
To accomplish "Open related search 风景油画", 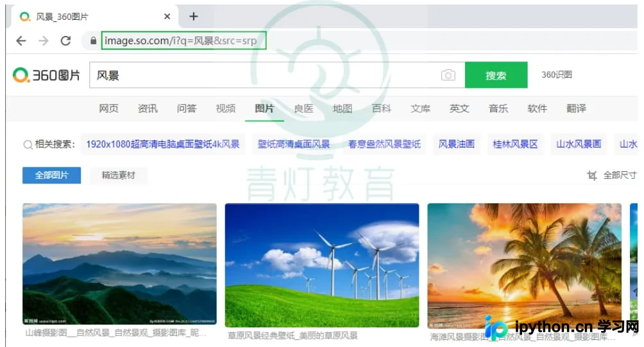I will click(x=456, y=144).
